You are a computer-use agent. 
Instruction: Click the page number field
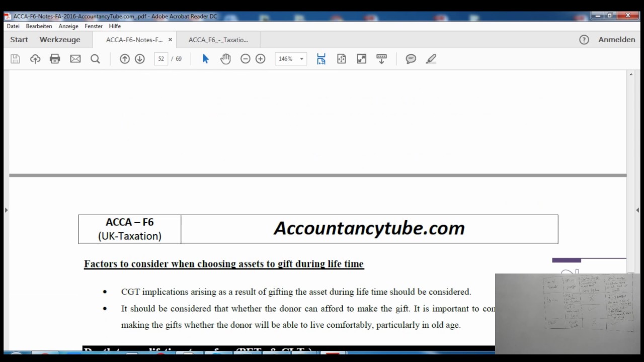161,59
